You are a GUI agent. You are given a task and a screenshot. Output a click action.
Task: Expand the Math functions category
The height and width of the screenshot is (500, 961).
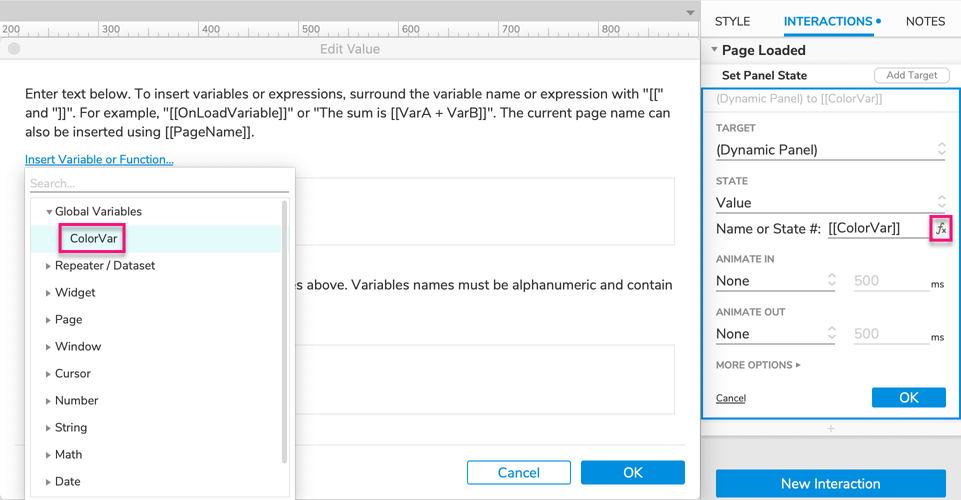(x=48, y=455)
